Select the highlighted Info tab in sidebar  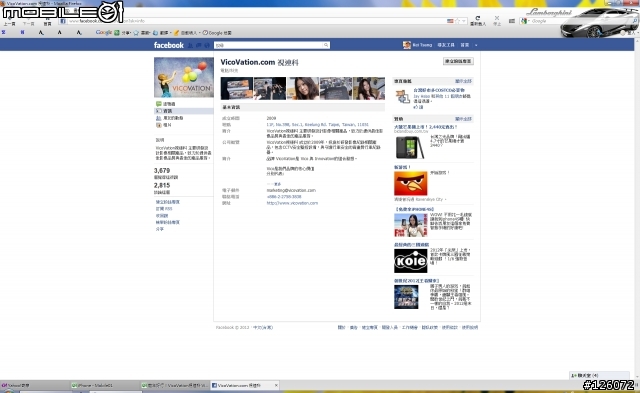pos(184,111)
